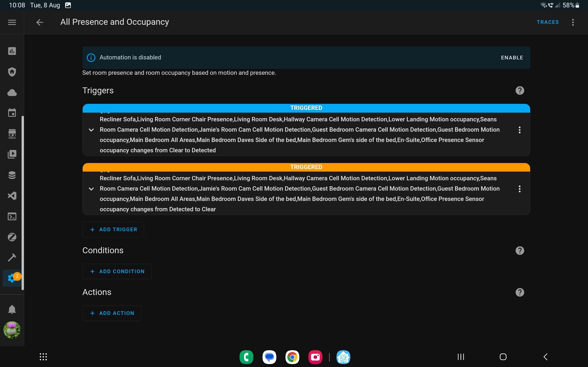Open the notifications bell
This screenshot has height=367, width=588.
point(12,309)
